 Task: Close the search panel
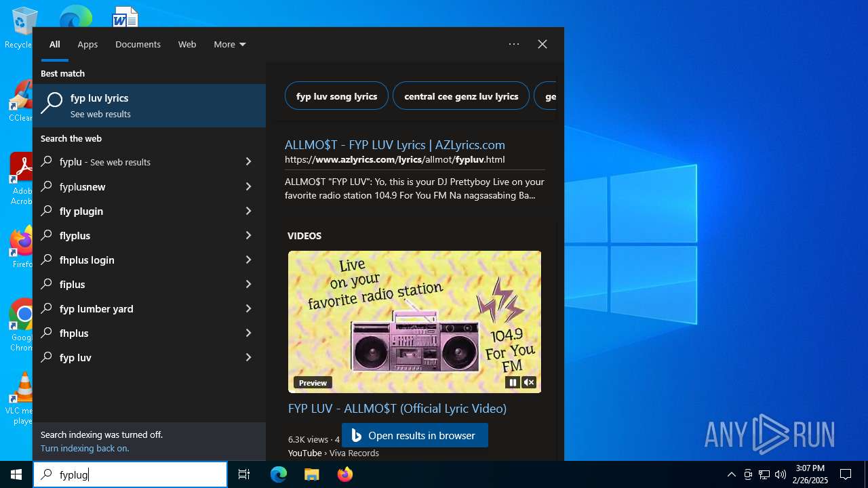[x=542, y=44]
